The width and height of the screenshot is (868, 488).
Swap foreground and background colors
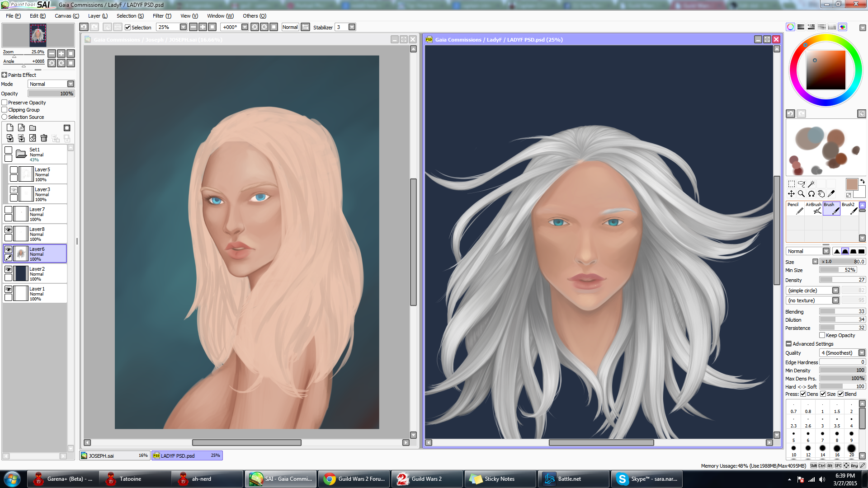tap(862, 182)
